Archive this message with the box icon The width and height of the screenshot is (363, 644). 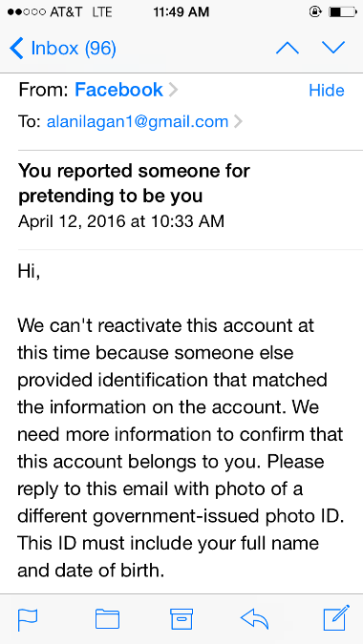click(181, 618)
